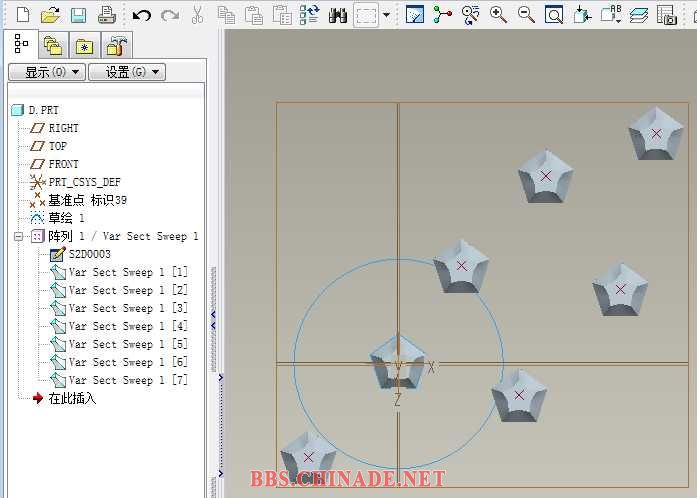Click the Paste clipboard icon
The image size is (697, 498).
coord(254,15)
